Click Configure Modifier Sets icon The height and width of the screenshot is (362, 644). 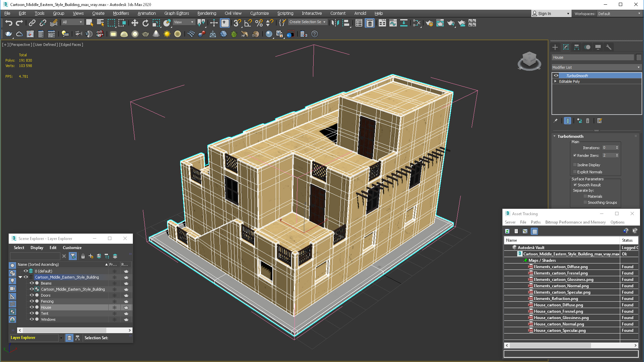point(600,121)
